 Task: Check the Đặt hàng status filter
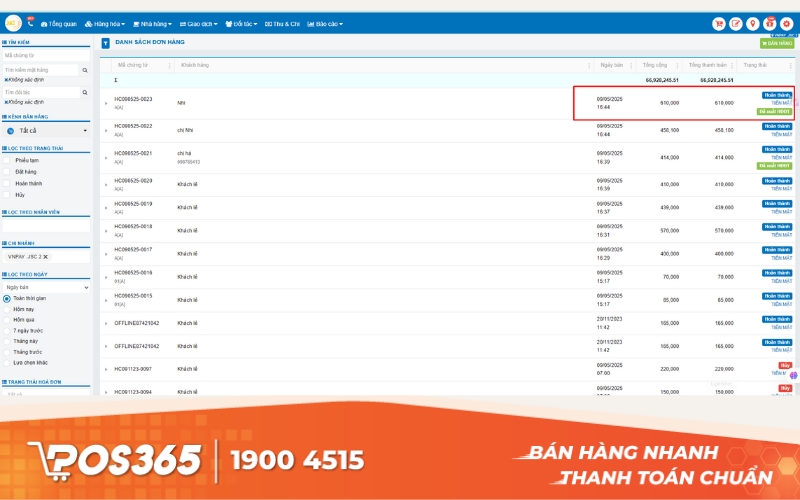[x=7, y=171]
